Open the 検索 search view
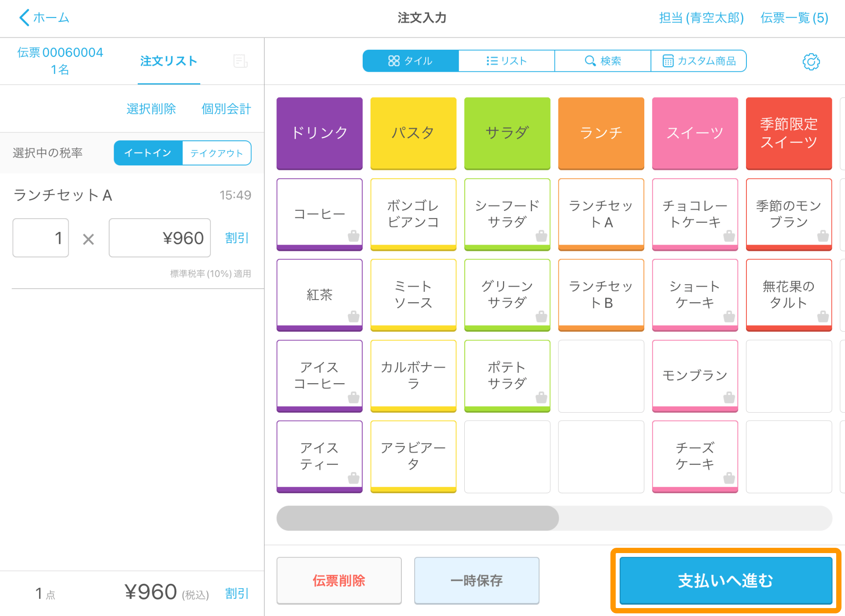Image resolution: width=845 pixels, height=616 pixels. coord(603,61)
